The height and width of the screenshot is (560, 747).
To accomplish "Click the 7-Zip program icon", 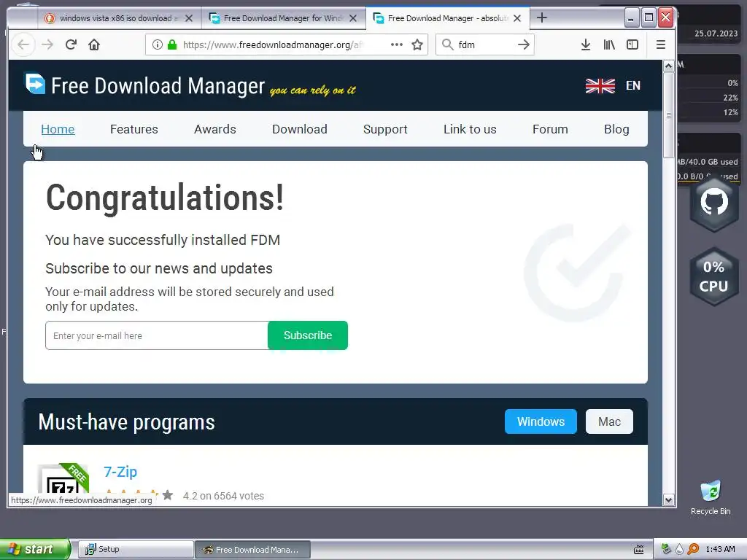I will coord(63,478).
